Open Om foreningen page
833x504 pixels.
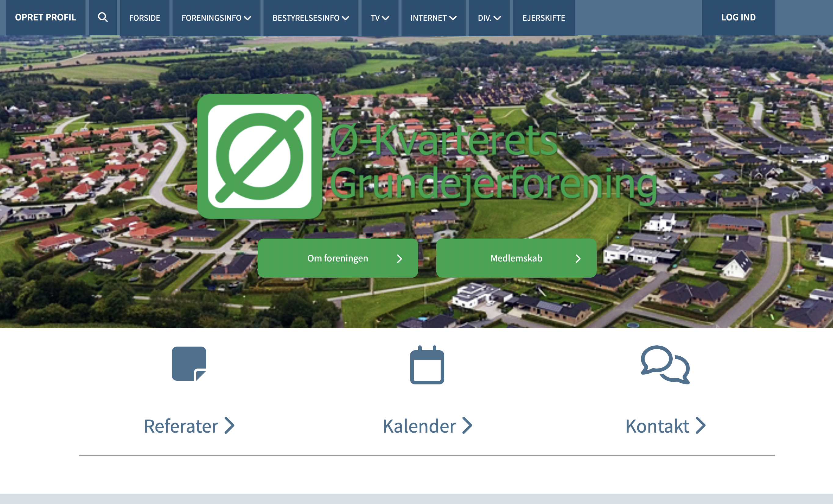click(x=338, y=258)
